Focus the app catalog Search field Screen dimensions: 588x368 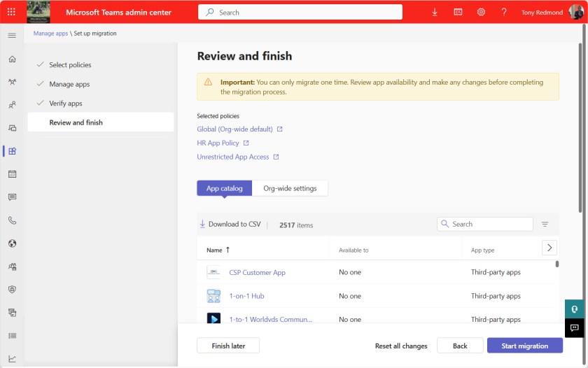point(485,224)
